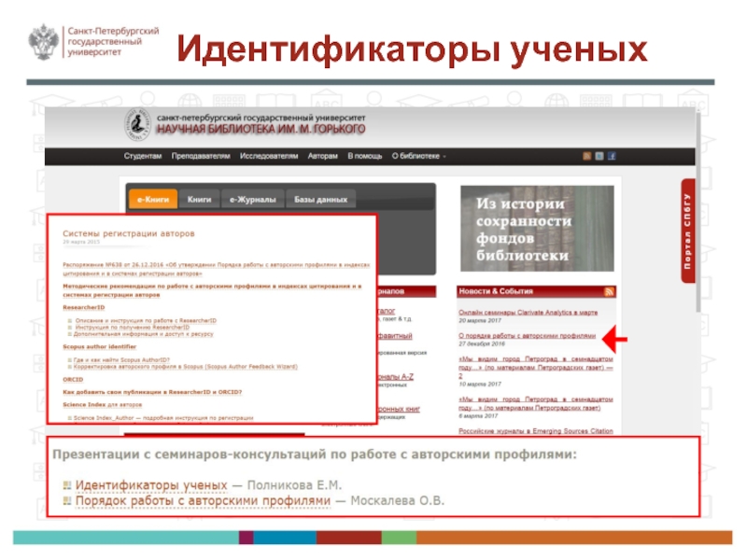Viewport: 747px width, 560px height.
Task: Click the date 10 марта 2017
Action: [x=480, y=385]
